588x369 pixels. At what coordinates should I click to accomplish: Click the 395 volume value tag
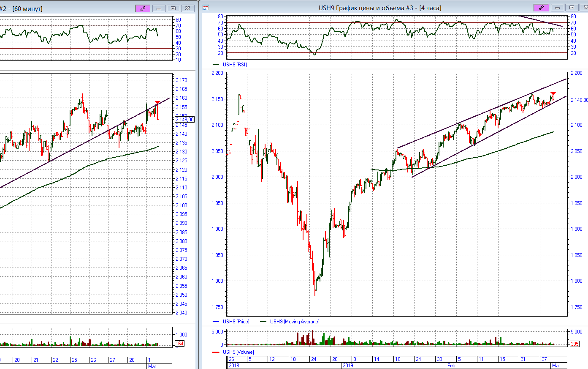574,344
